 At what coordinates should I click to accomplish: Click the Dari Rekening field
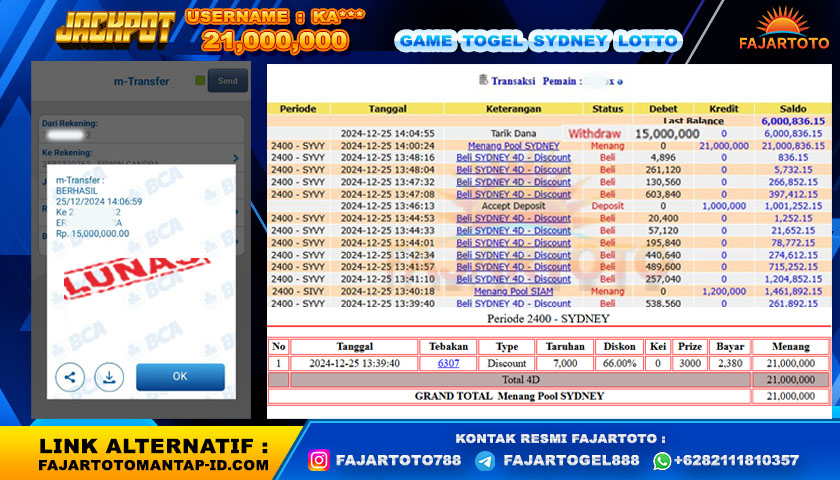(141, 129)
